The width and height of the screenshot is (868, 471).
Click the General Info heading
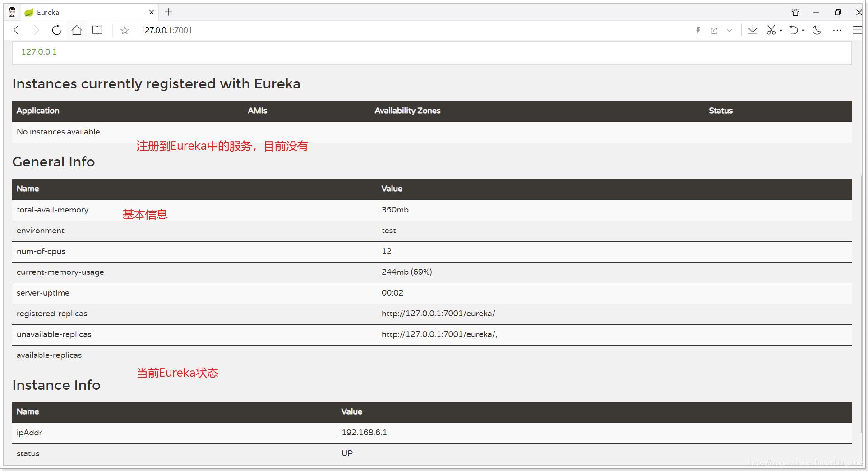coord(54,162)
